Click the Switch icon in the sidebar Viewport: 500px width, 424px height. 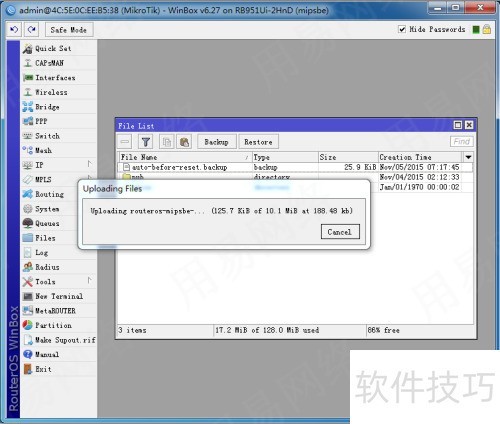(28, 136)
